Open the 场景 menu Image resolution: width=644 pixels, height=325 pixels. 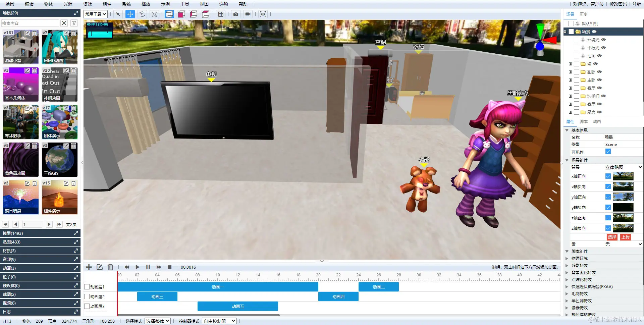10,4
